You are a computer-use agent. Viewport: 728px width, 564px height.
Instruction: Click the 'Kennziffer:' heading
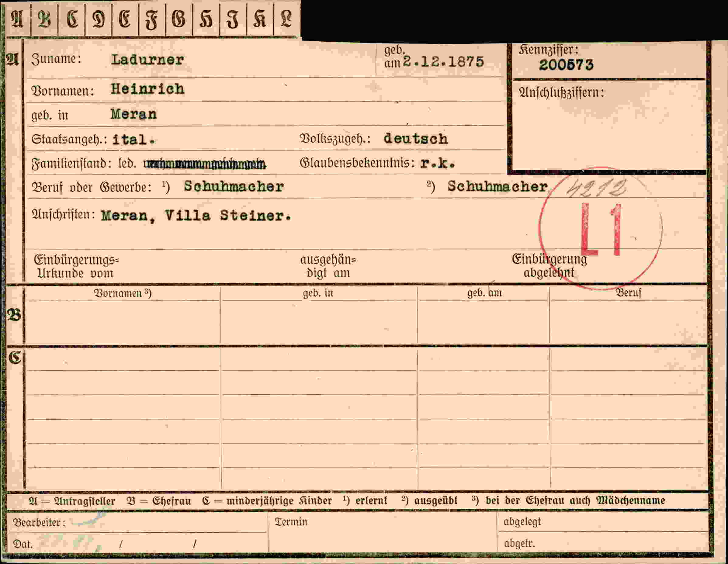(x=548, y=50)
